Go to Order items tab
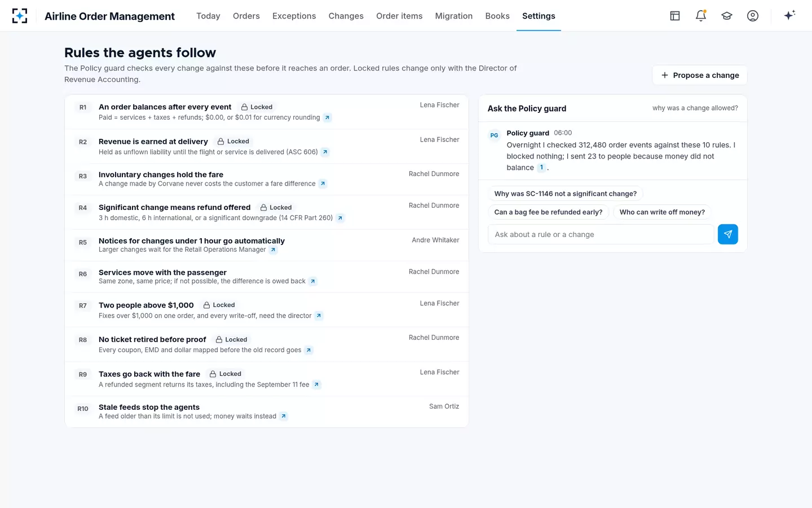This screenshot has height=508, width=812. coord(399,16)
